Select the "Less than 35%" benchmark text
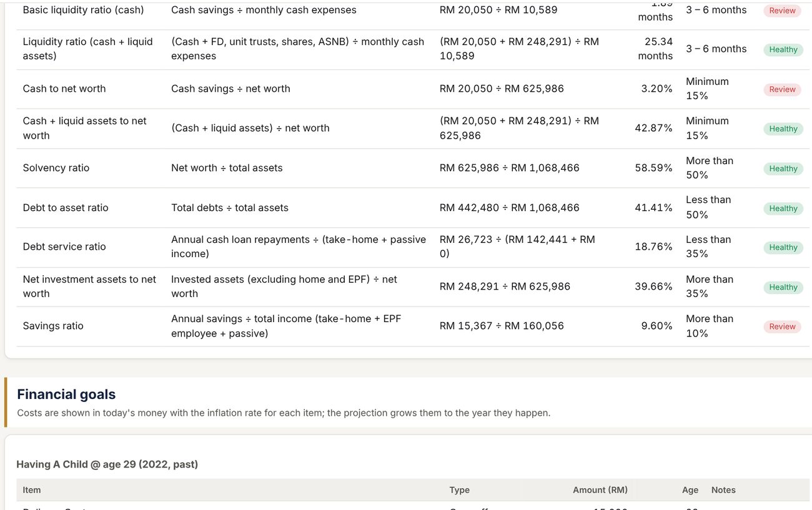 tap(708, 247)
